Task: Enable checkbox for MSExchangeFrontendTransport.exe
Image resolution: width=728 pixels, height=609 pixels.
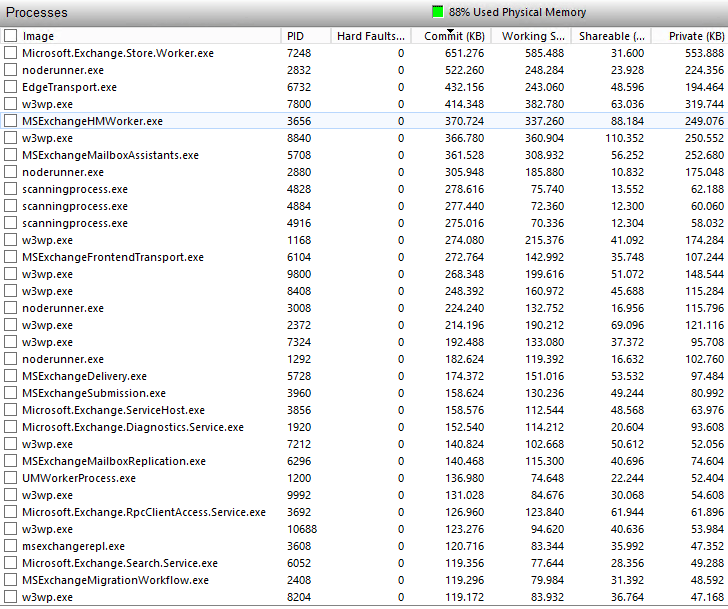Action: pos(10,257)
